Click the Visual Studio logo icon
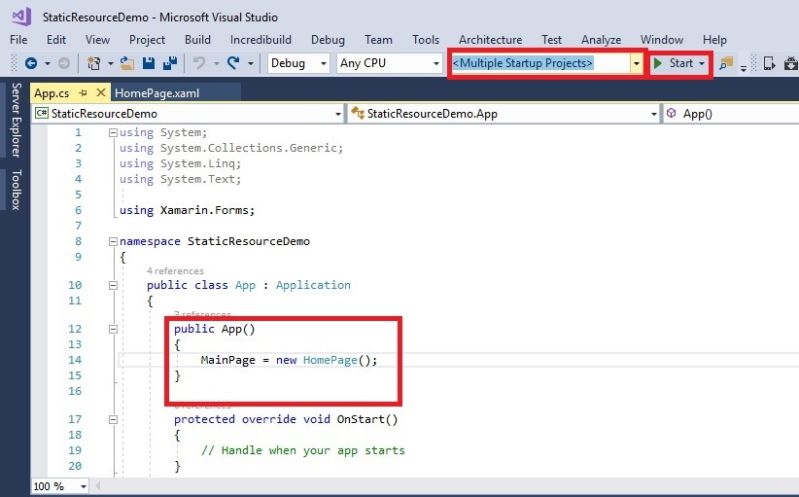 click(x=21, y=16)
